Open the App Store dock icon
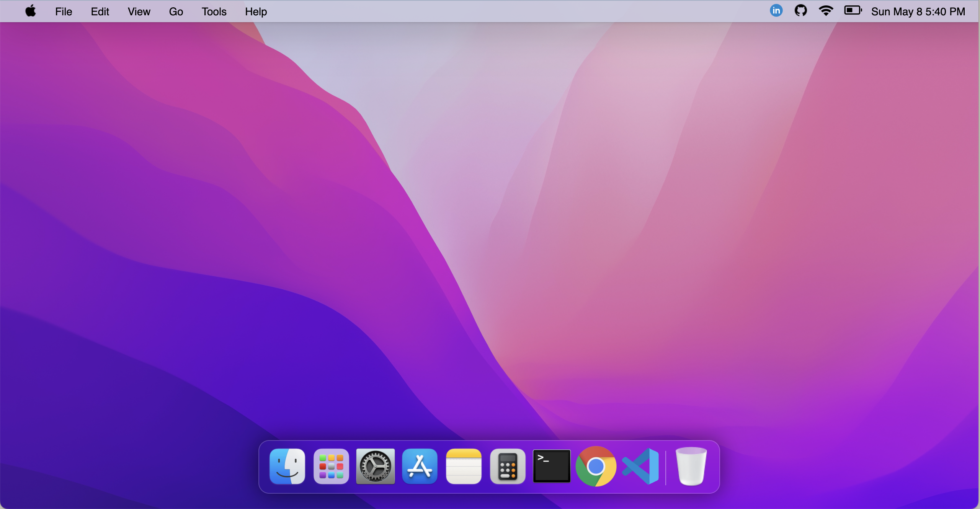The height and width of the screenshot is (509, 980). click(x=420, y=467)
